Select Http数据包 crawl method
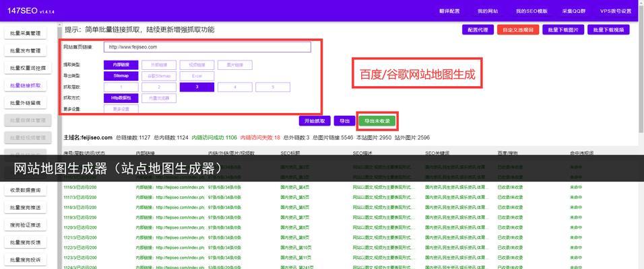This screenshot has height=269, width=644. pos(121,98)
